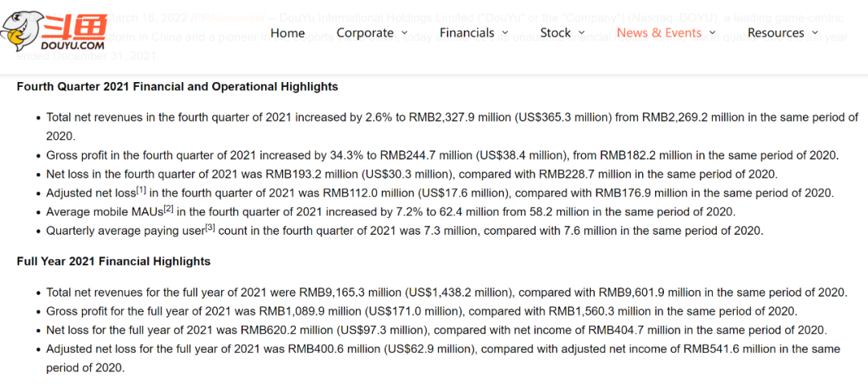Follow footnote [1] after Adjusted net loss
This screenshot has height=386, width=868.
(141, 190)
